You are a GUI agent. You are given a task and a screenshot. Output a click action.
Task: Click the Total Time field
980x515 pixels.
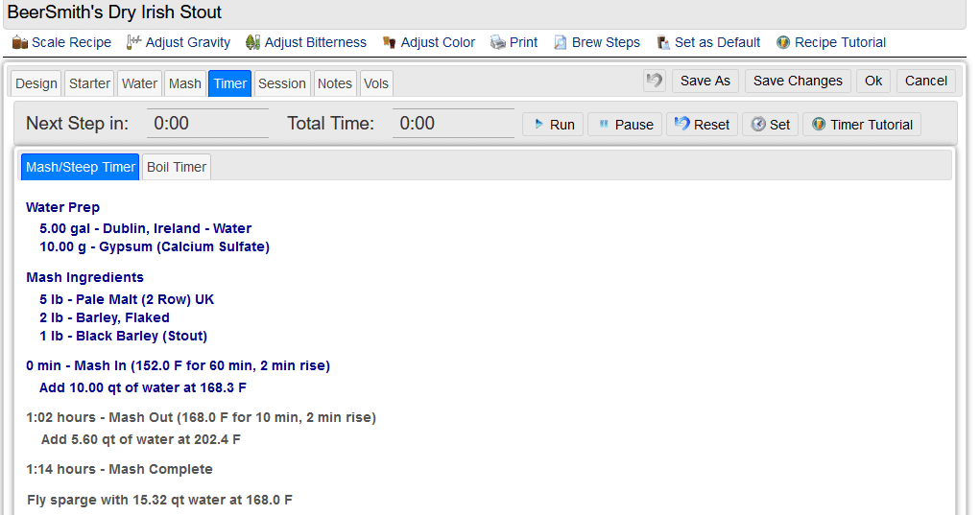(453, 123)
